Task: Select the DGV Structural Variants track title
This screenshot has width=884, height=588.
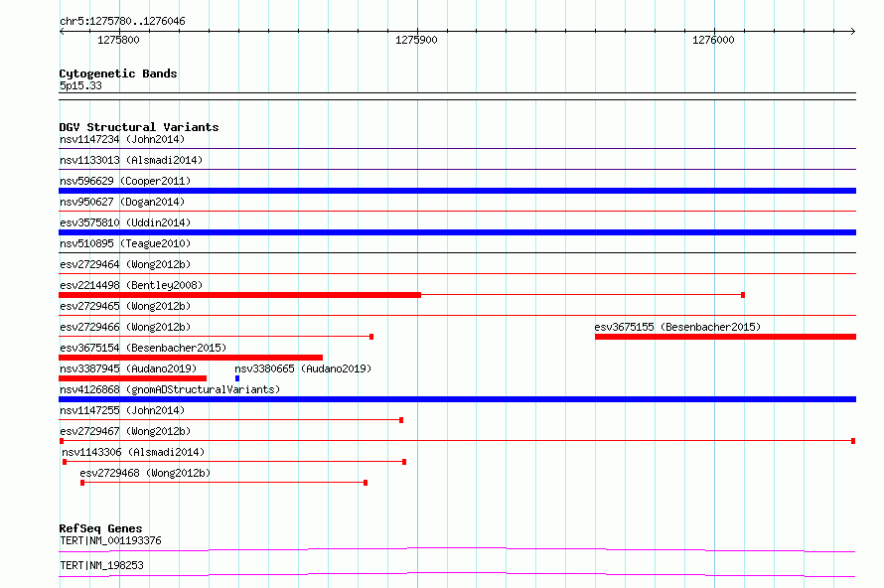Action: pyautogui.click(x=139, y=127)
